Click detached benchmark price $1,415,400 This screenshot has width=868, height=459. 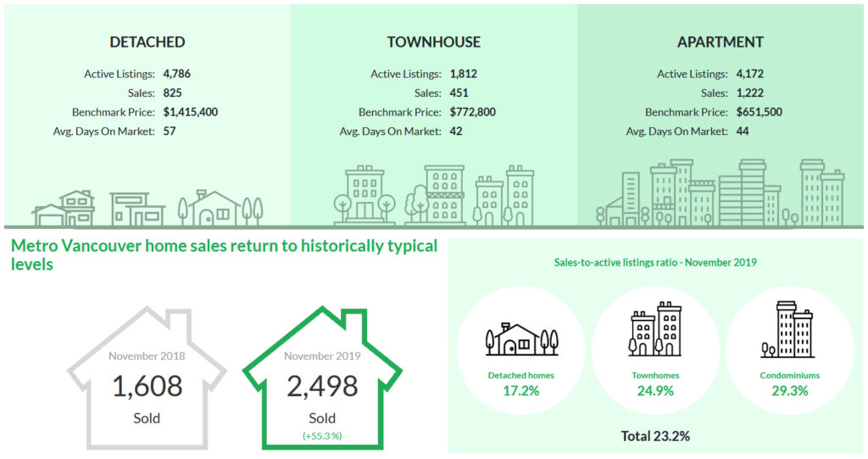191,112
